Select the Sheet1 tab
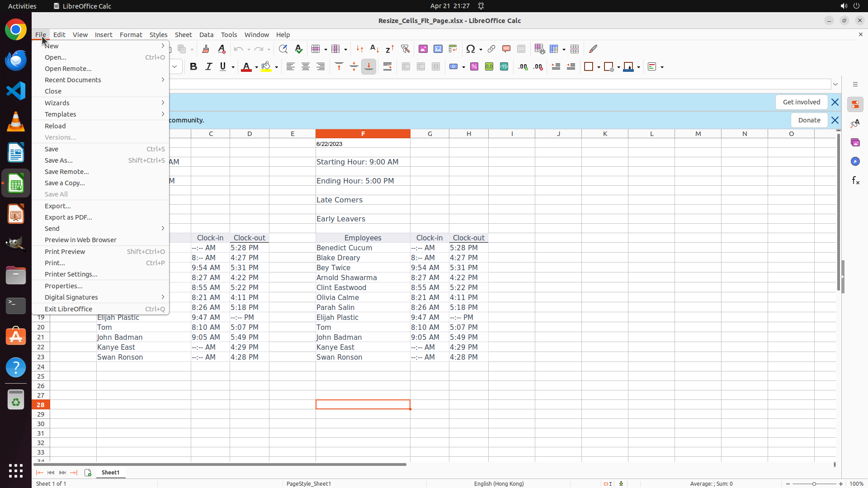Viewport: 868px width, 488px height. point(110,472)
